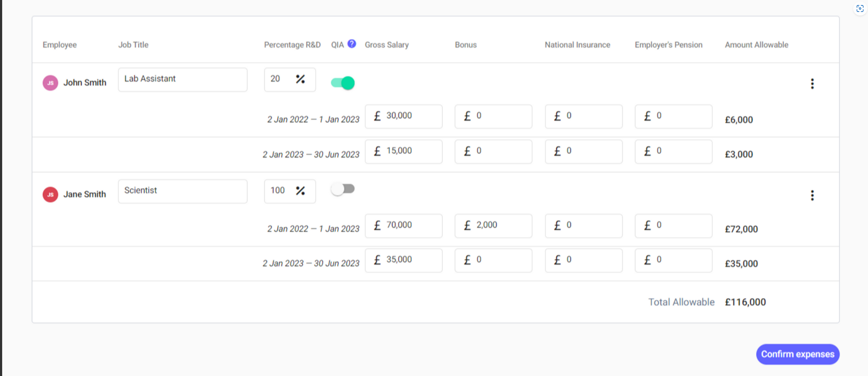Open John Smith's three-dot options menu

[x=812, y=84]
